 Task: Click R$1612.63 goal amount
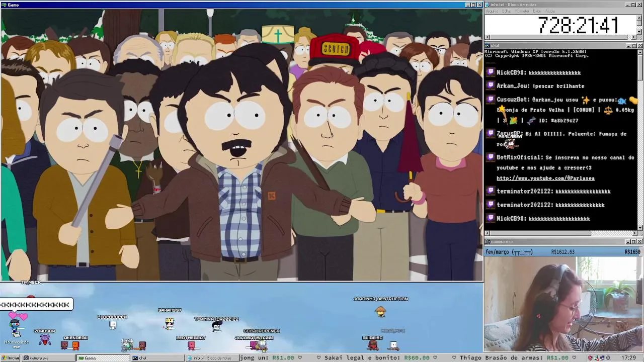point(562,252)
